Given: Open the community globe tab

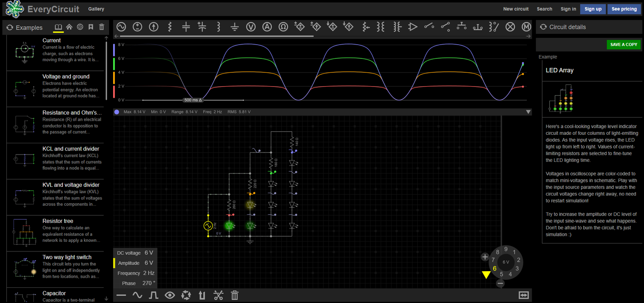Looking at the screenshot, I should point(80,27).
